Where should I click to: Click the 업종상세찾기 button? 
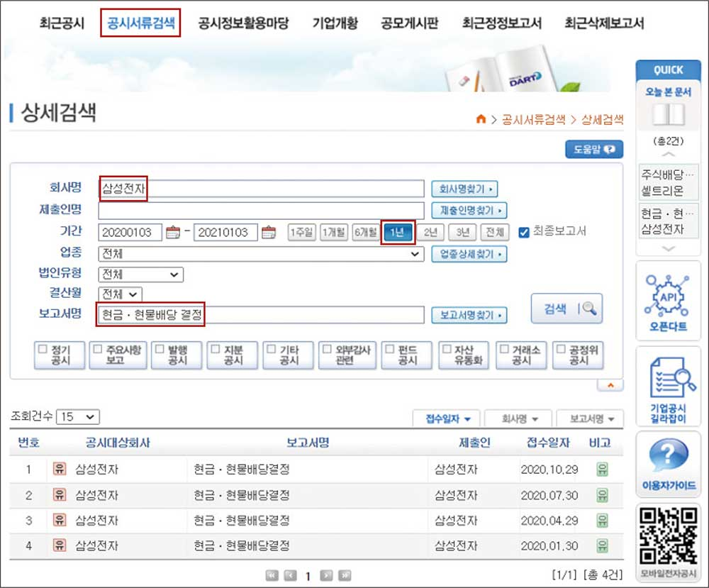point(469,254)
